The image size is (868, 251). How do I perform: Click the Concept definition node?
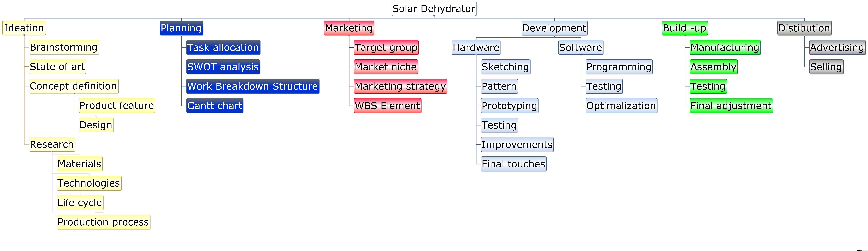coord(73,86)
